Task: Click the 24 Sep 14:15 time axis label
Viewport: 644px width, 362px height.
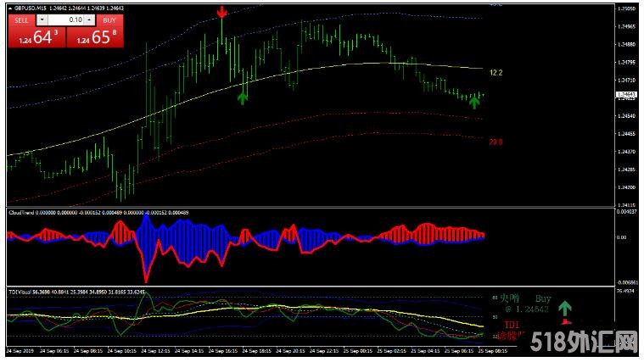Action: (x=189, y=351)
